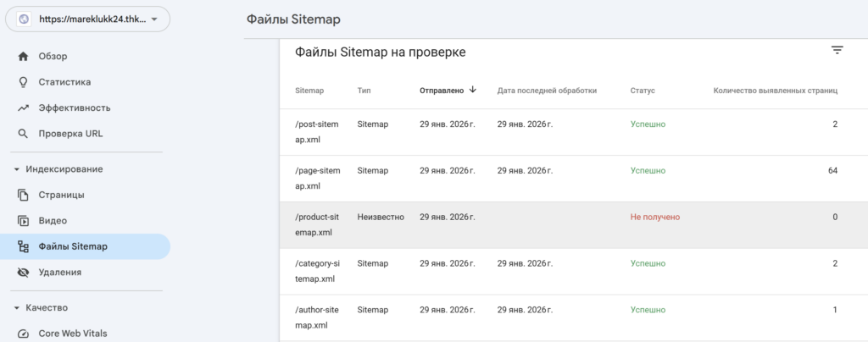Collapse the Качество section
868x342 pixels.
(17, 308)
